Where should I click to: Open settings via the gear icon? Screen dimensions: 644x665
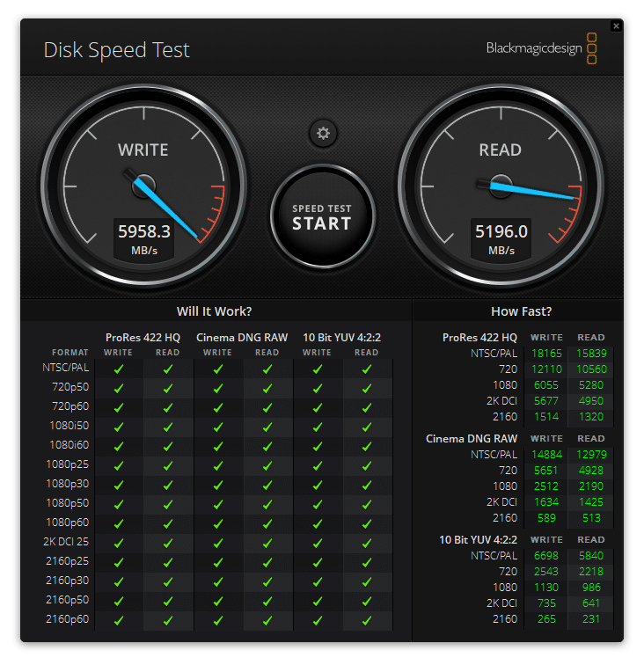[323, 133]
